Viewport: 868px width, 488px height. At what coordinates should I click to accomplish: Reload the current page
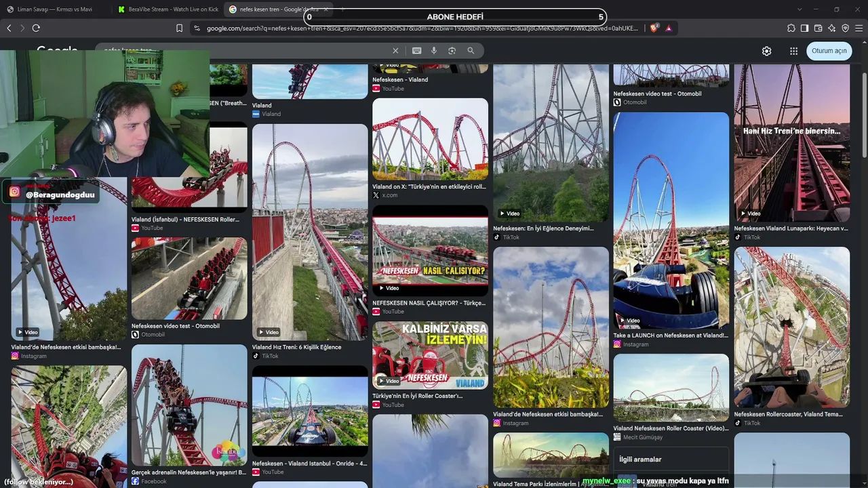coord(36,28)
